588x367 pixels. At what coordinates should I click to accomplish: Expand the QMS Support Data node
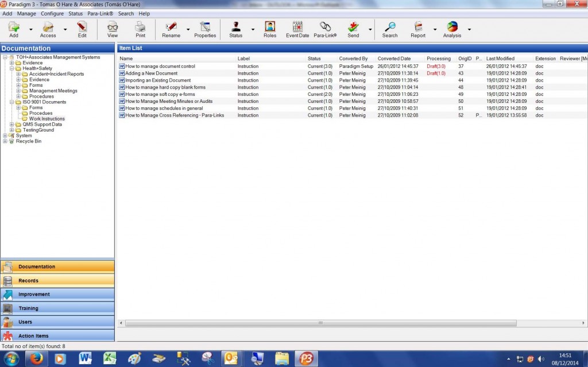[11, 124]
